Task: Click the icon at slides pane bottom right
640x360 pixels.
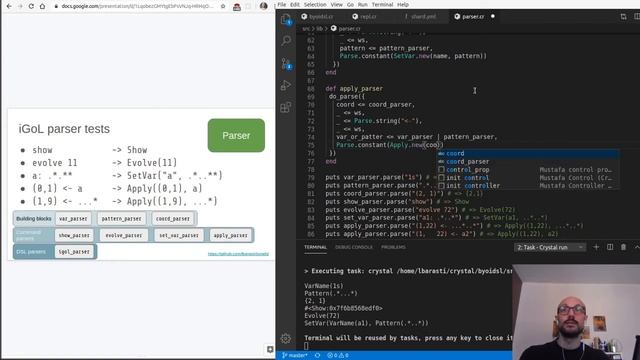Action: coord(270,349)
